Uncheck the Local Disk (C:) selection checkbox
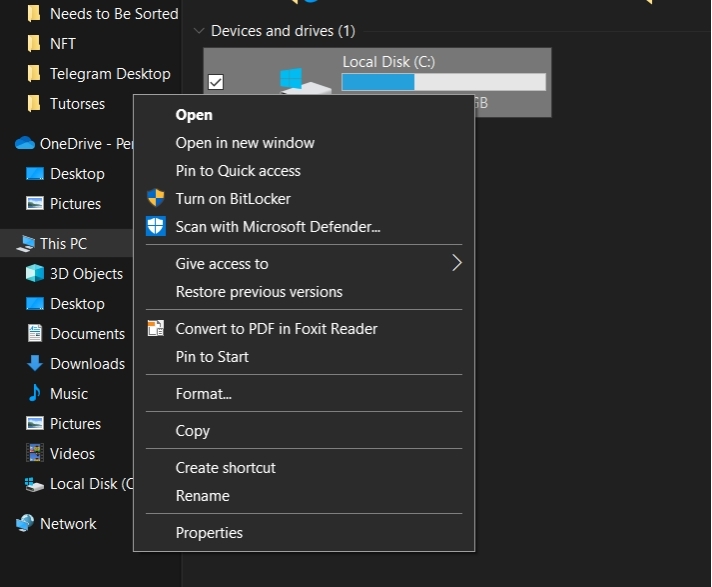Screen dimensions: 712x587 click(x=216, y=82)
